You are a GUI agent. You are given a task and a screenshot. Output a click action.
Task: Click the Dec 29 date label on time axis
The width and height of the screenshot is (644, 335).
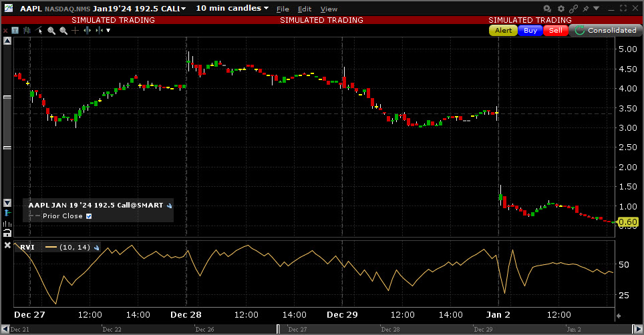point(342,315)
